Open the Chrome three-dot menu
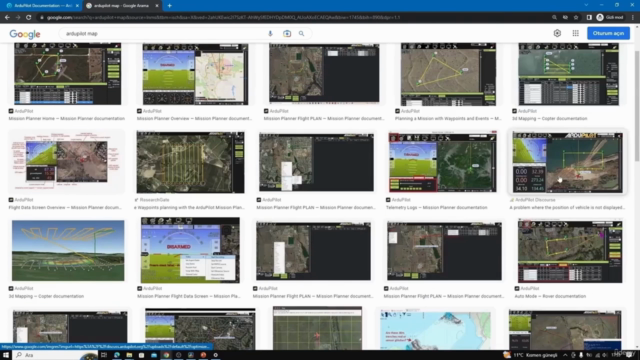Screen dimensions: 640x360 coord(633,18)
